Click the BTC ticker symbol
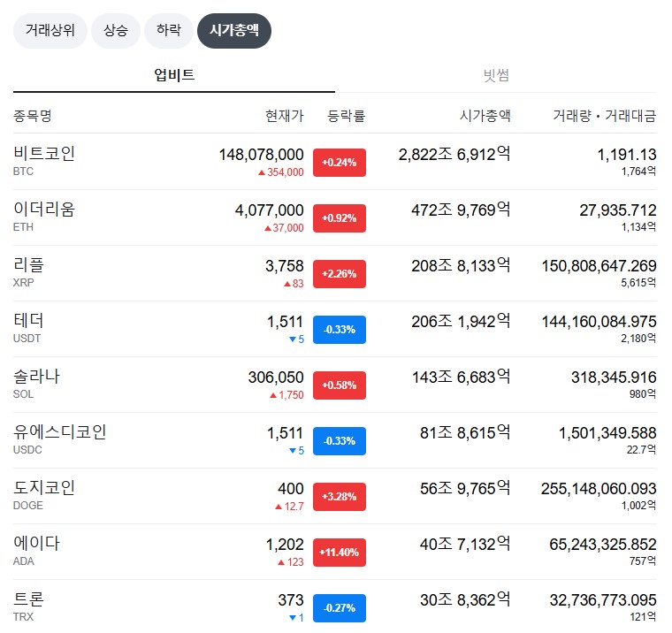The width and height of the screenshot is (672, 633). [x=23, y=172]
